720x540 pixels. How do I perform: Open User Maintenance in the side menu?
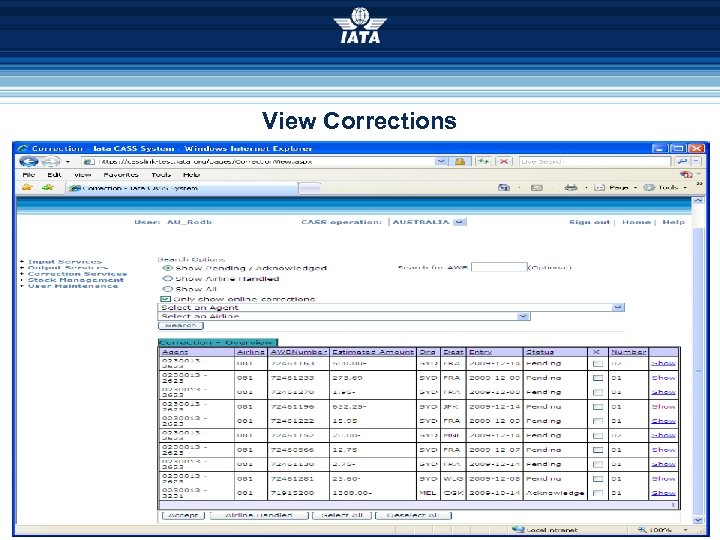coord(73,286)
